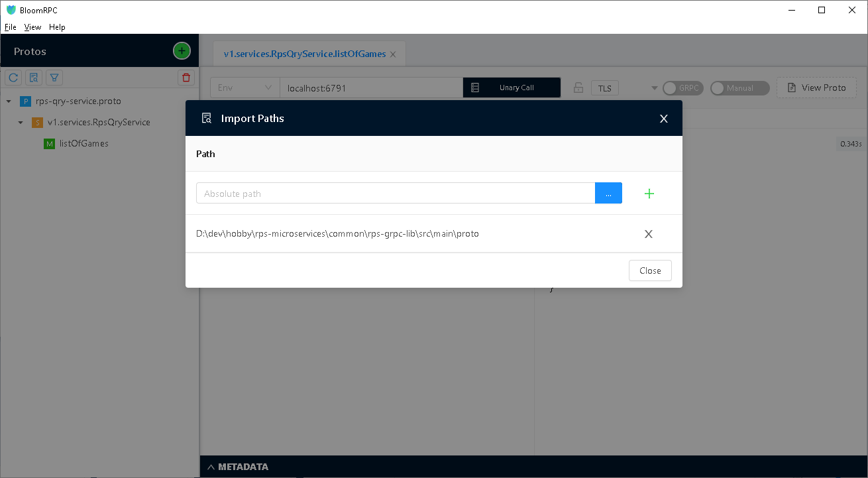This screenshot has height=478, width=868.
Task: Click the Absolute path input field
Action: point(396,193)
